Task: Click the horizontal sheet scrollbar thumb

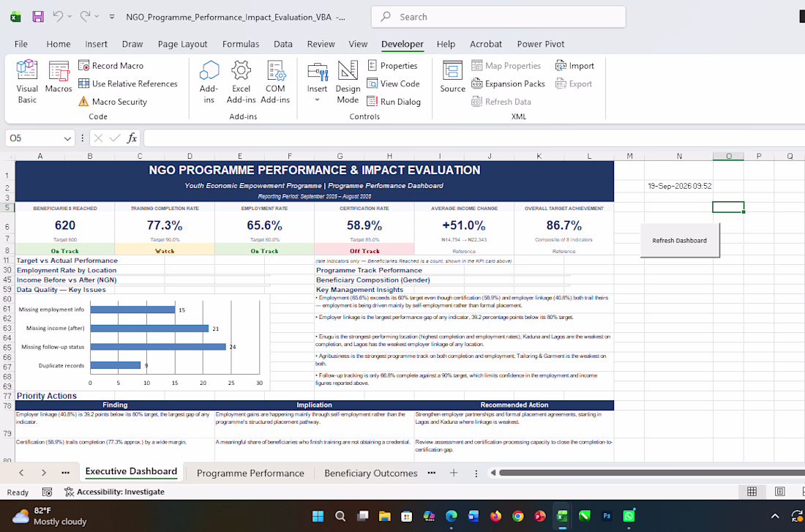Action: (651, 473)
